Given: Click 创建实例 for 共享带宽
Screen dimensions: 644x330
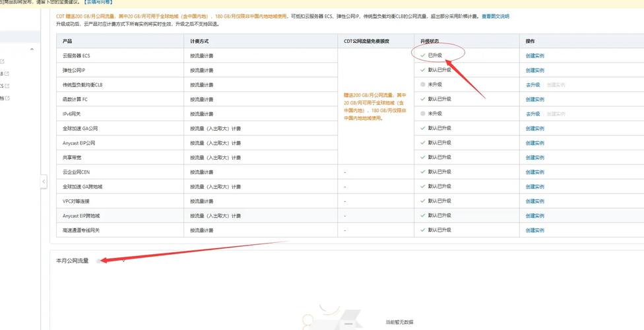Looking at the screenshot, I should [534, 157].
